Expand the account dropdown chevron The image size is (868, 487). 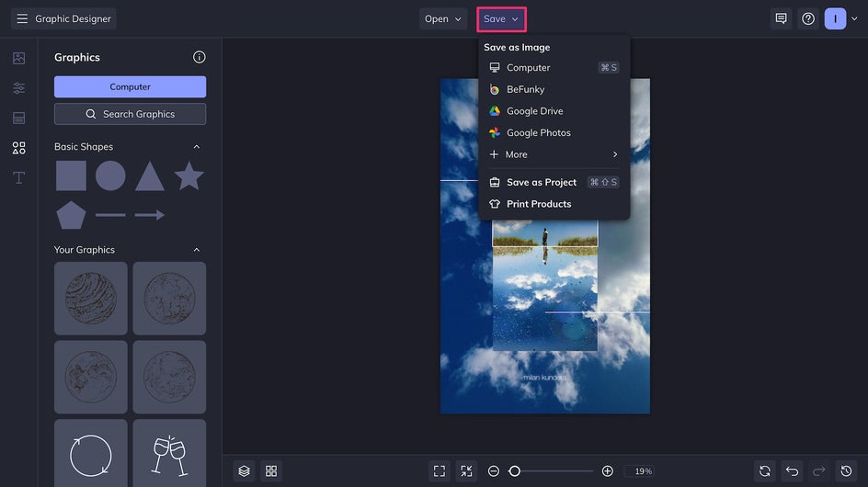point(854,18)
